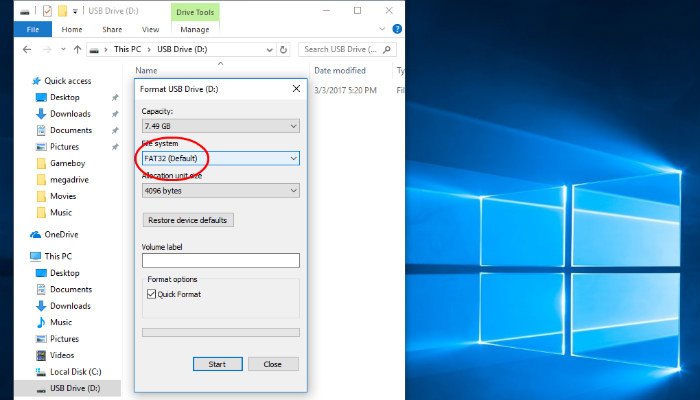Click the New folder quick access icon
This screenshot has height=400, width=700.
click(62, 11)
